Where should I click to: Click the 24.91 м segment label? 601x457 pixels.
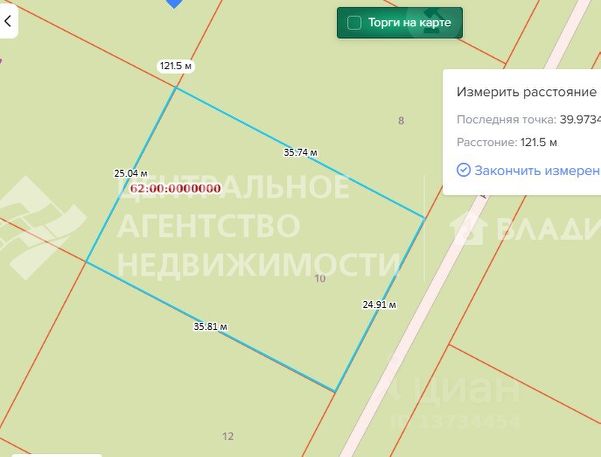[379, 305]
